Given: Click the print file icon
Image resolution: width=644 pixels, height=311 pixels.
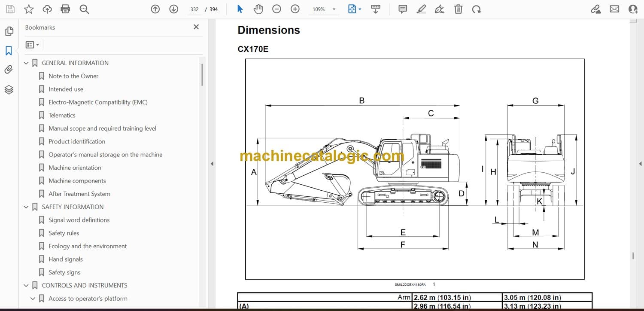Looking at the screenshot, I should point(65,9).
